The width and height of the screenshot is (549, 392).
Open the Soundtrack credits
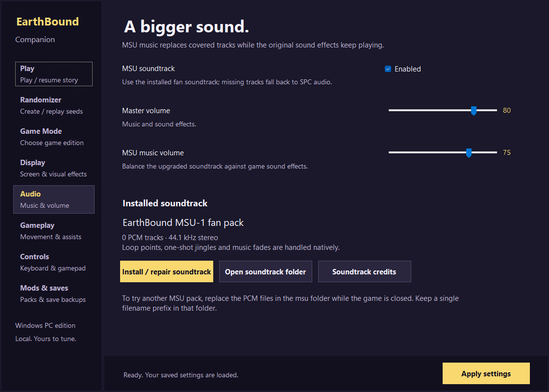point(365,271)
